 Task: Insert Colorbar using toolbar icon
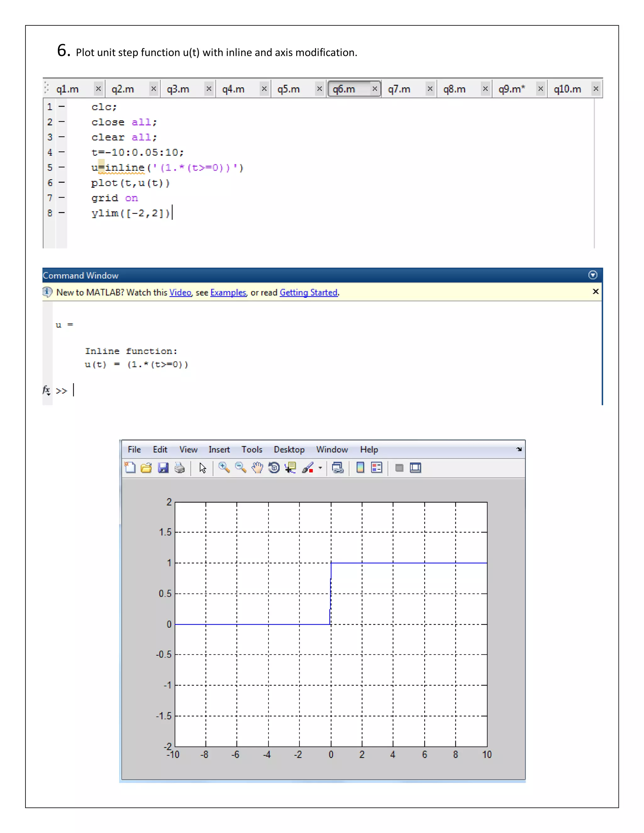click(x=360, y=468)
